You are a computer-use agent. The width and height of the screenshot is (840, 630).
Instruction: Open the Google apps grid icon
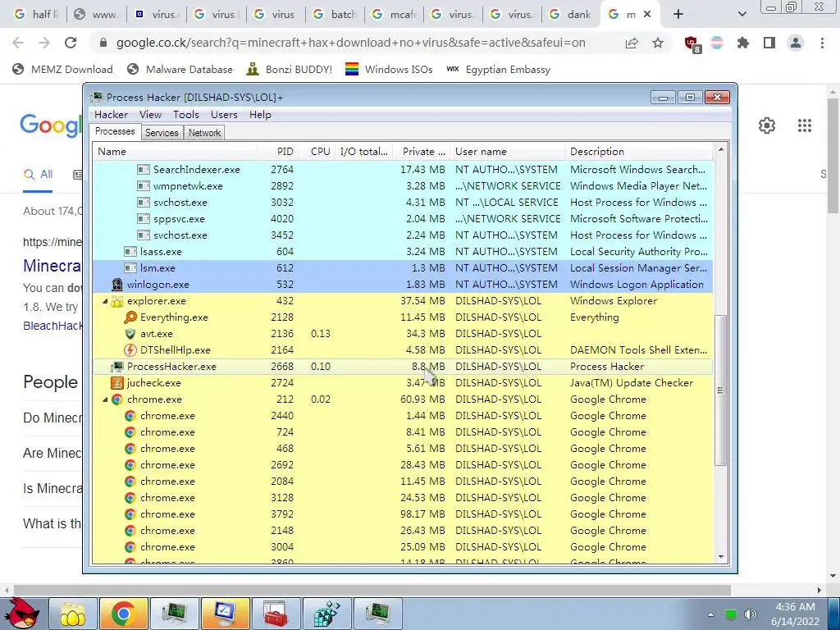pos(805,126)
